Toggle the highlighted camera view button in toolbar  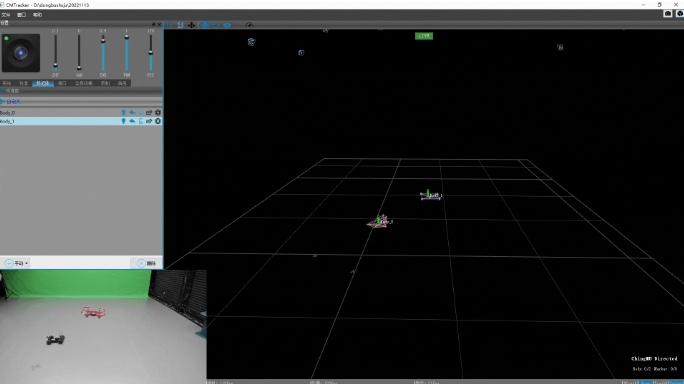(204, 25)
